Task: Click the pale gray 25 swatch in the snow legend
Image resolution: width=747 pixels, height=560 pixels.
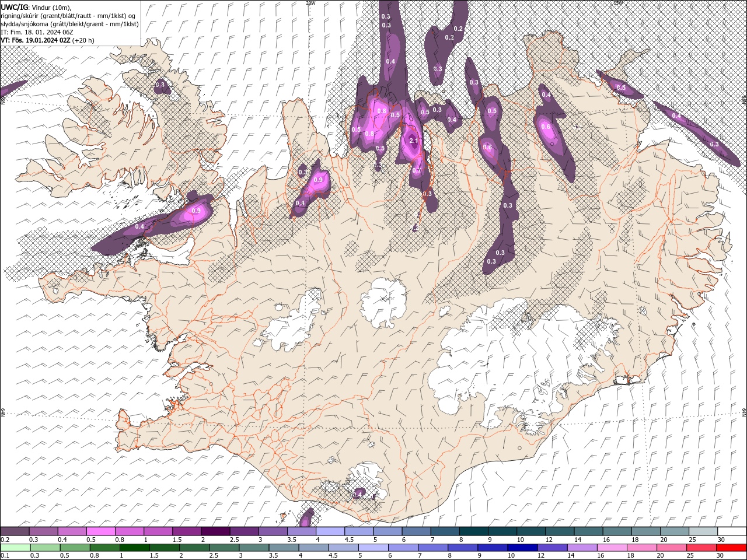Action: click(703, 531)
